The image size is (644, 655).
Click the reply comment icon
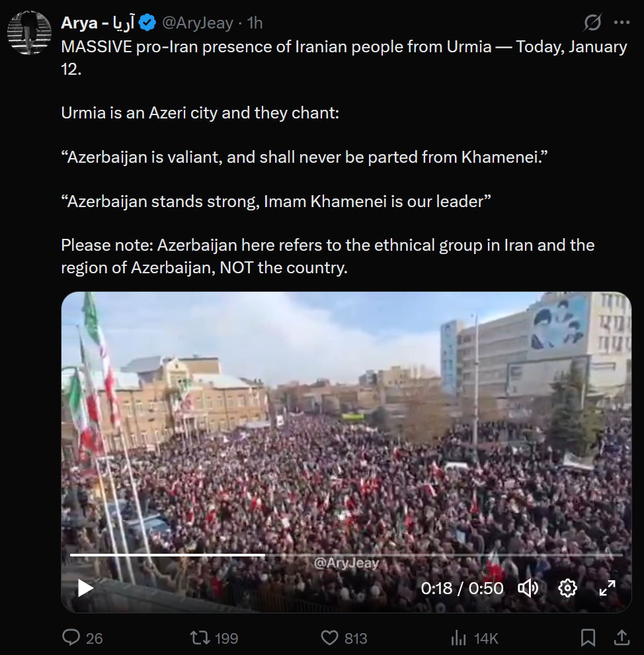click(71, 638)
